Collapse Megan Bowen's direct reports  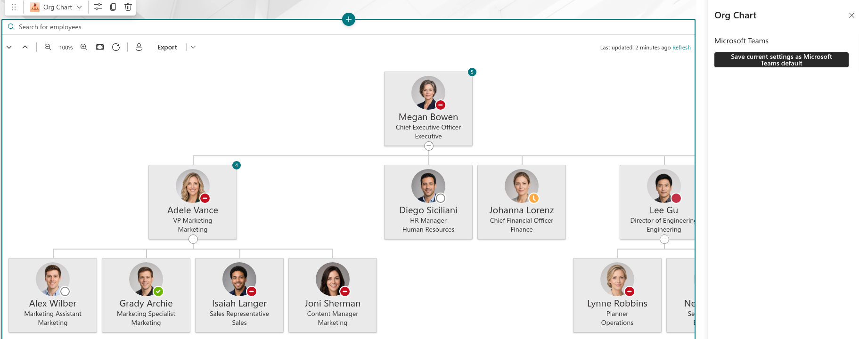pyautogui.click(x=429, y=146)
